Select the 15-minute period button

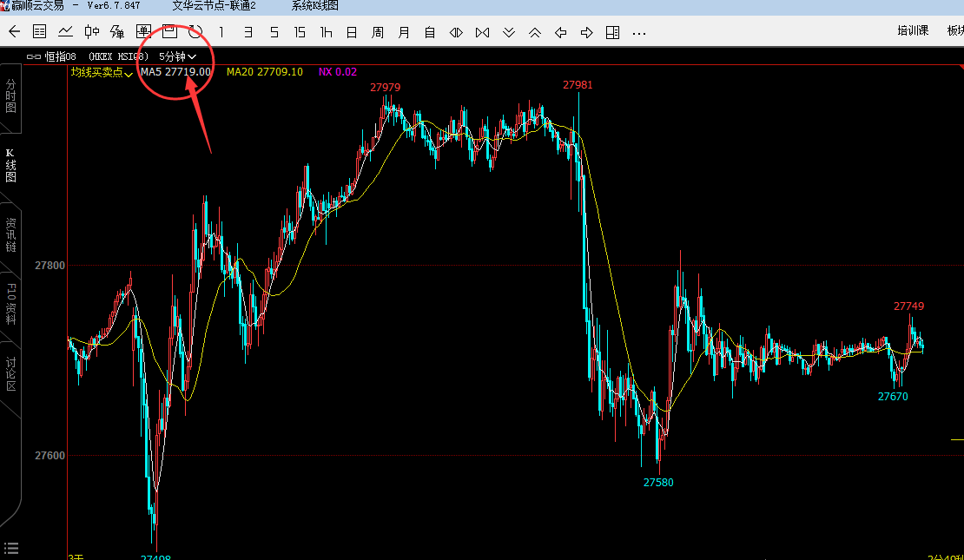coord(300,32)
